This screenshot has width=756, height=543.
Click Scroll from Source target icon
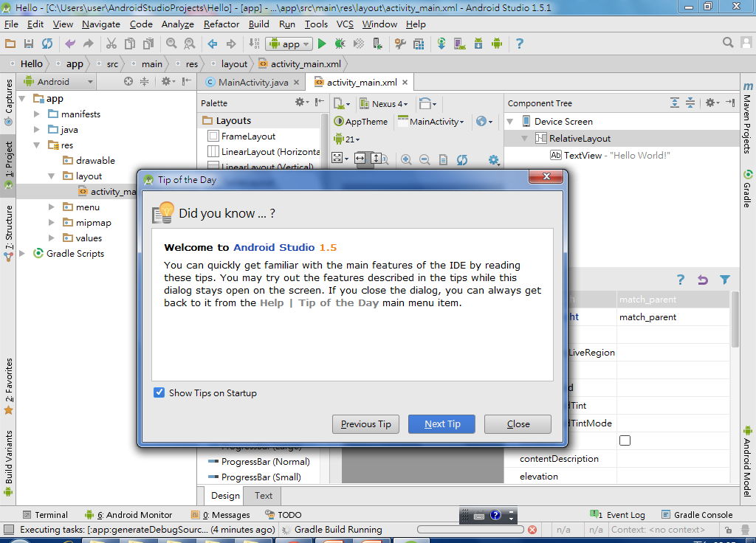tap(128, 81)
